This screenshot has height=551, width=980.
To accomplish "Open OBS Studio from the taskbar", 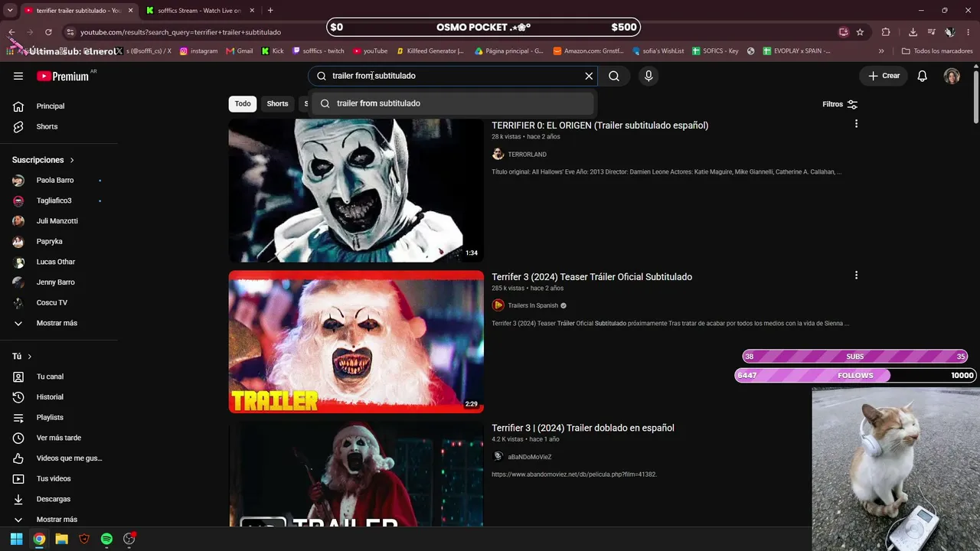I will tap(129, 539).
